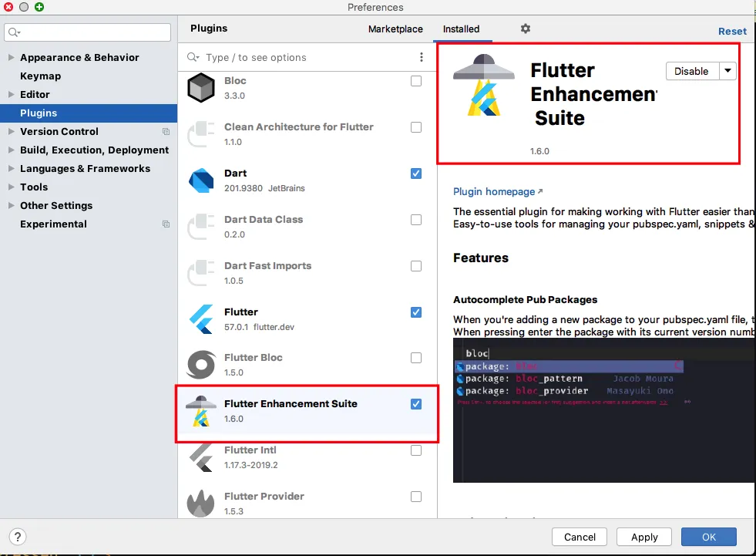This screenshot has width=756, height=556.
Task: Click the plugin search magnifier icon
Action: (x=193, y=57)
